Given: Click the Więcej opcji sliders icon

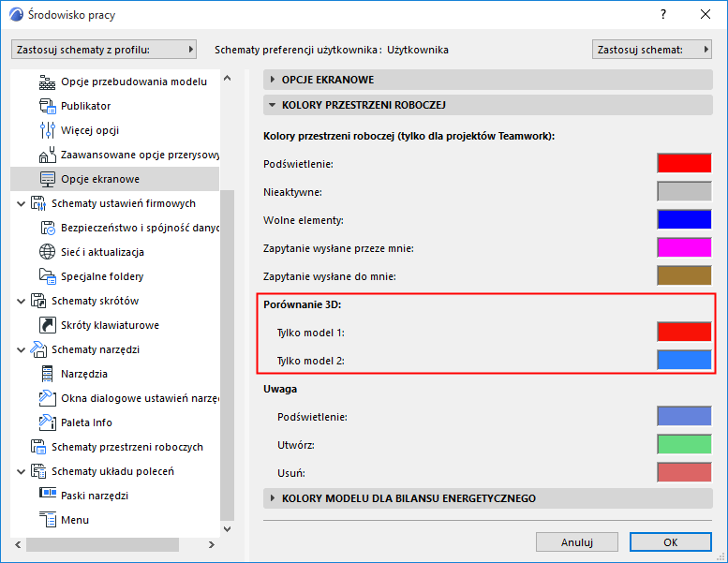Looking at the screenshot, I should click(48, 130).
